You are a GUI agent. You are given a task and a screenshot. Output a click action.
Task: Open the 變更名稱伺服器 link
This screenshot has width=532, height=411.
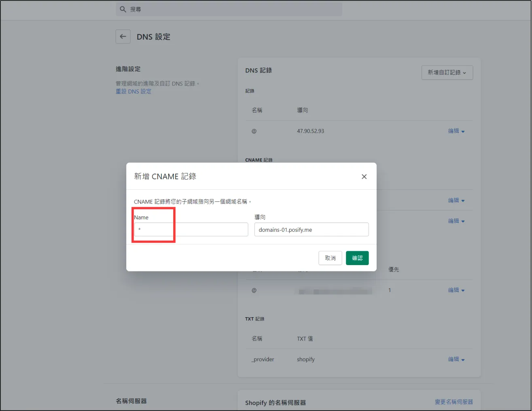coord(454,402)
